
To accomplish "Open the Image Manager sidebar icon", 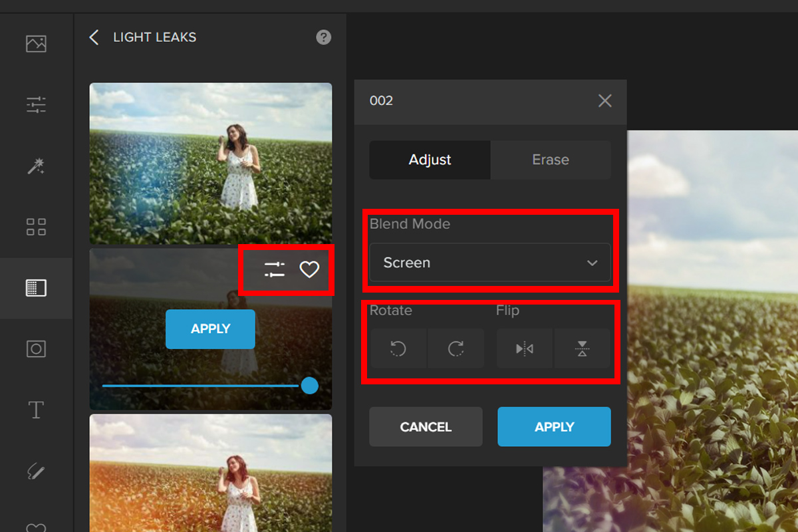I will tap(36, 44).
